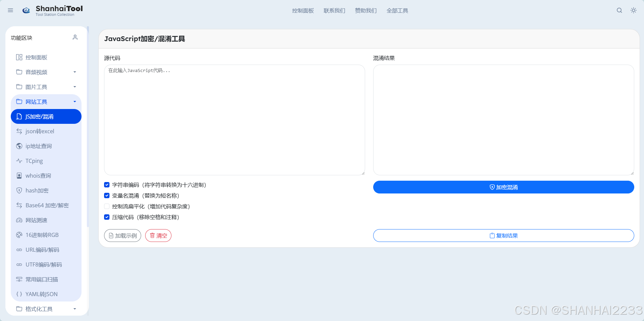Image resolution: width=644 pixels, height=321 pixels.
Task: Open the search icon in top bar
Action: click(x=619, y=10)
